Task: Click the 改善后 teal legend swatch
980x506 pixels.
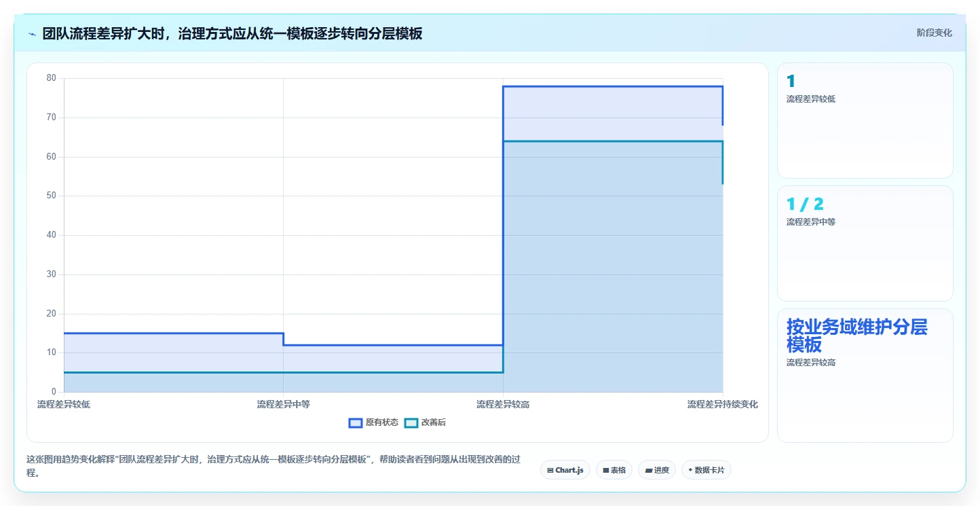Action: point(411,422)
